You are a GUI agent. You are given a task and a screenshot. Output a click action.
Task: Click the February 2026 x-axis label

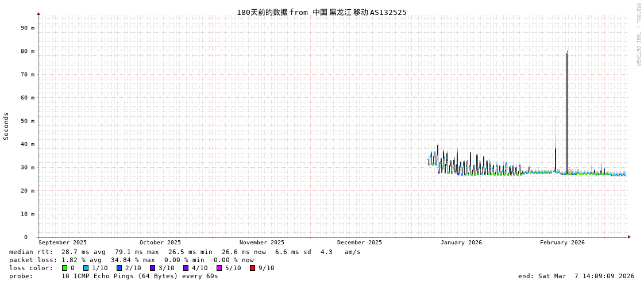562,243
